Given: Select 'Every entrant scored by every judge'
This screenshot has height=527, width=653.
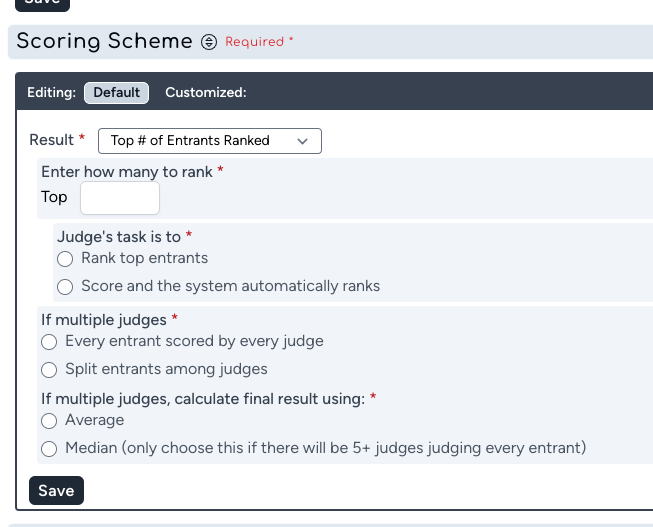Looking at the screenshot, I should coord(49,342).
